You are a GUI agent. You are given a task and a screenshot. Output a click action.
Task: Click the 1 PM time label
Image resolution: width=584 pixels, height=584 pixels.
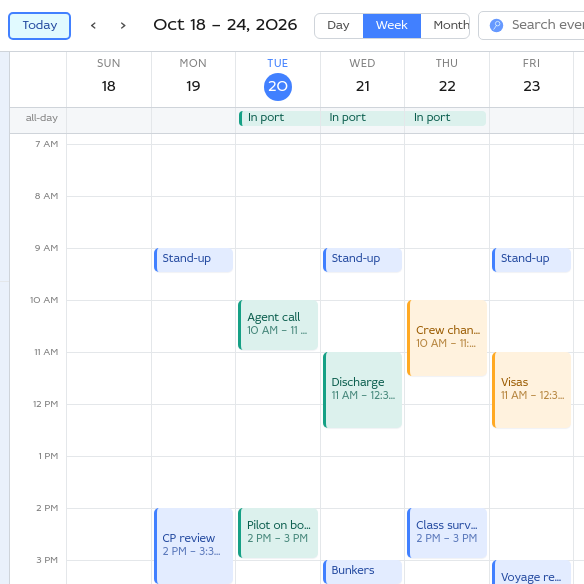(x=48, y=456)
